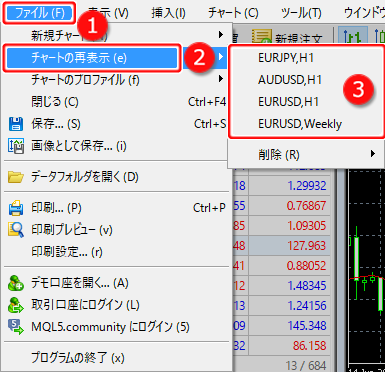Expand the 新規チャート submenu arrow
Screen dimensions: 385x372
(x=221, y=34)
